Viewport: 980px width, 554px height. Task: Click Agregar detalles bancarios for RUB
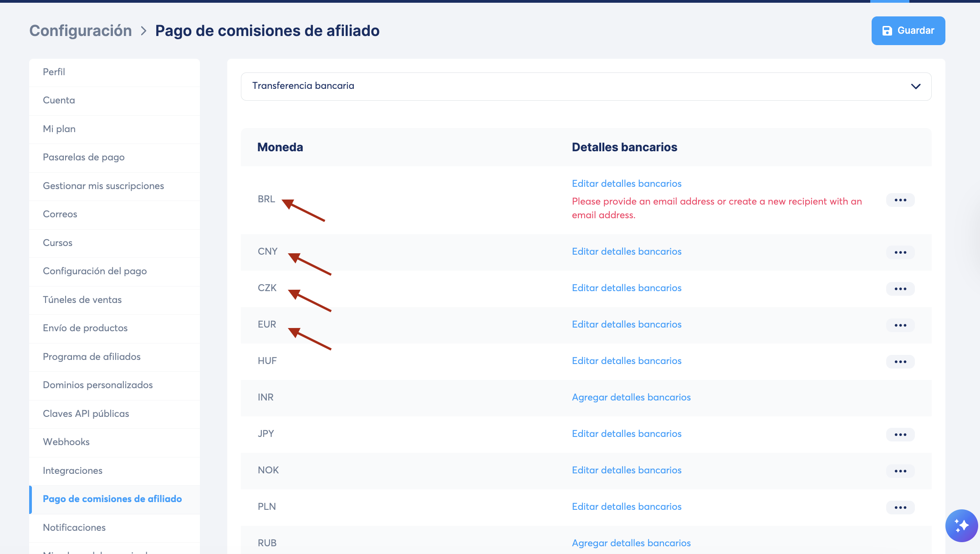[x=631, y=543]
